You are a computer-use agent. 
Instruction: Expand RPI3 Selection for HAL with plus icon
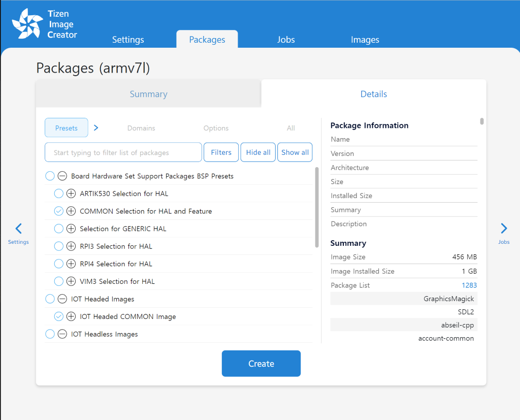click(x=71, y=246)
